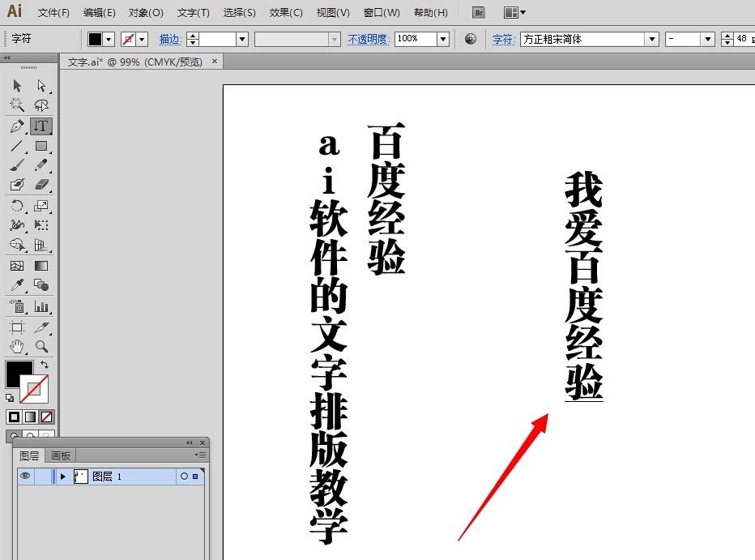Click the black fill box in toolbox
755x560 pixels.
(x=15, y=370)
